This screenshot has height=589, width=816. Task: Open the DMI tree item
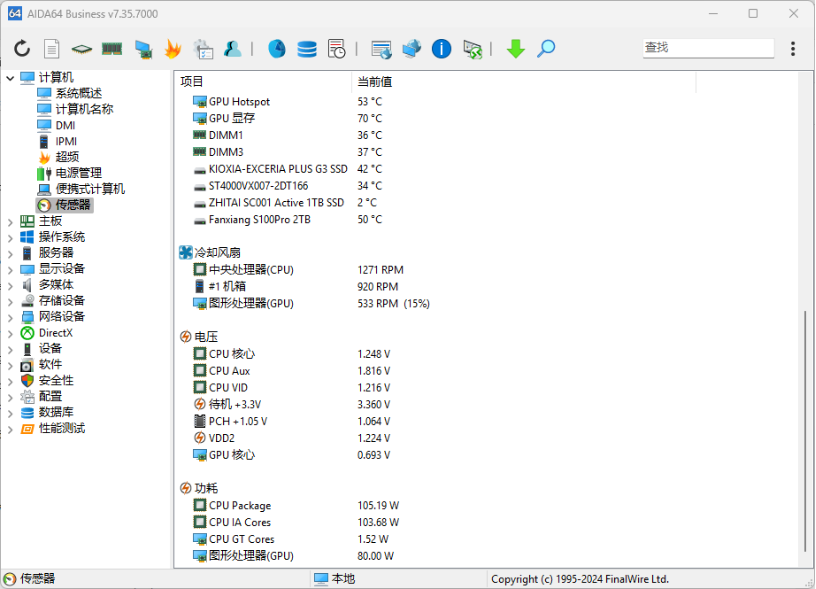pos(66,125)
